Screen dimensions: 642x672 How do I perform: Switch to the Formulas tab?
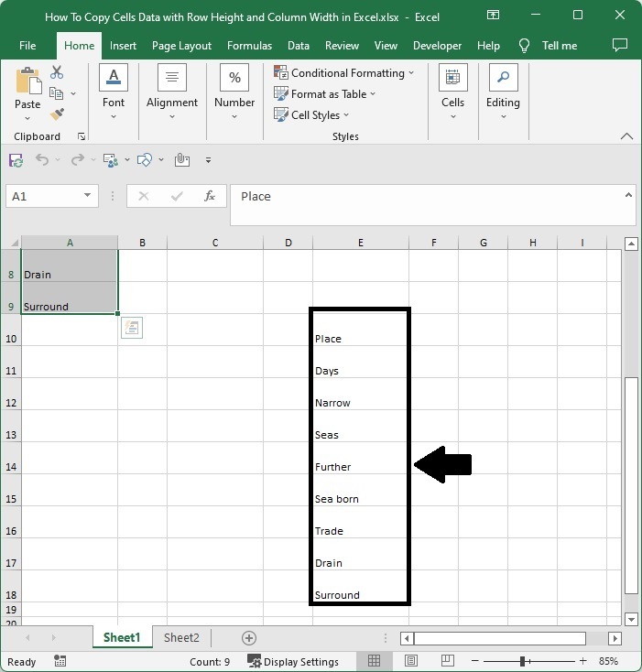(x=249, y=46)
